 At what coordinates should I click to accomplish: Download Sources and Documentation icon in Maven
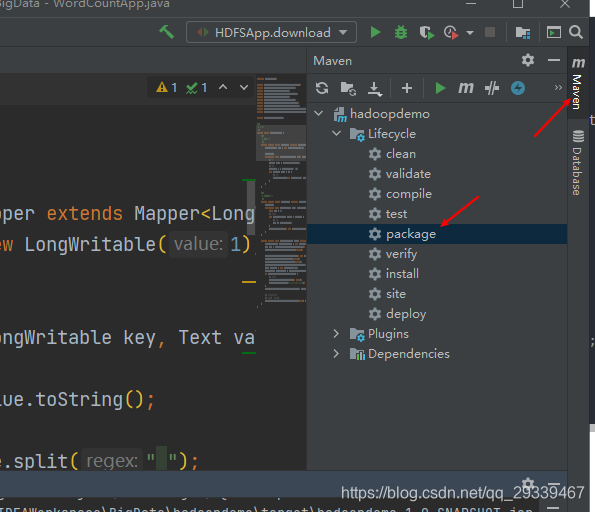pyautogui.click(x=375, y=88)
